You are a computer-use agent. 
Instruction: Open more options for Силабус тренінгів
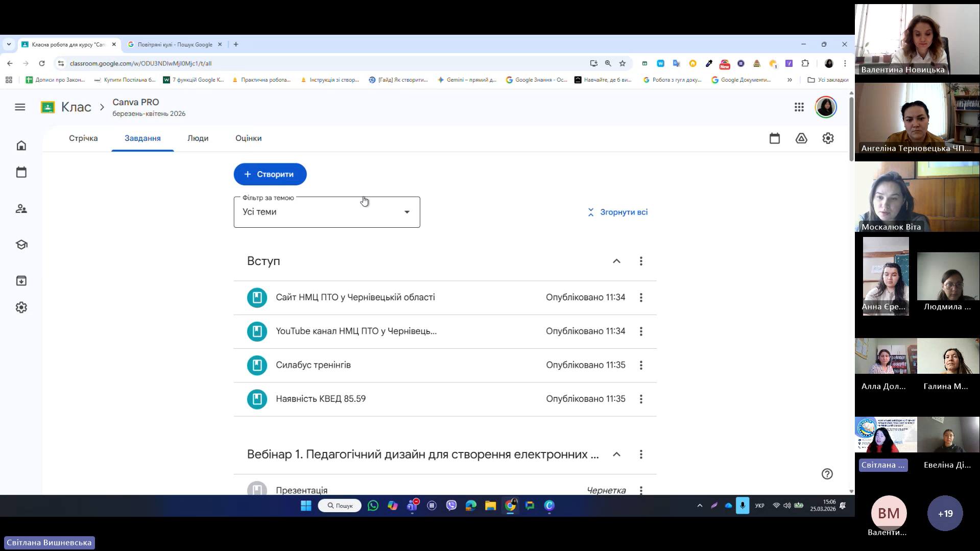tap(641, 365)
